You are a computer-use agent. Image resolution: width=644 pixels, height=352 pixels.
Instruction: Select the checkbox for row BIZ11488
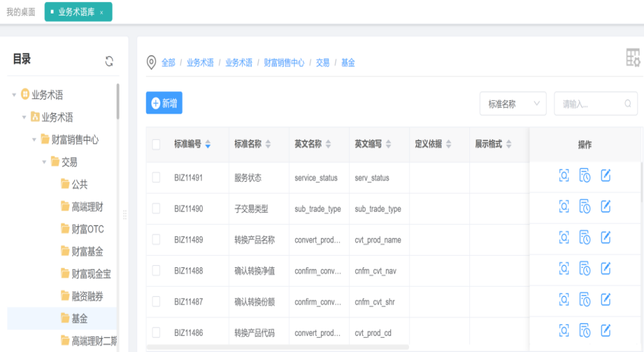(156, 270)
